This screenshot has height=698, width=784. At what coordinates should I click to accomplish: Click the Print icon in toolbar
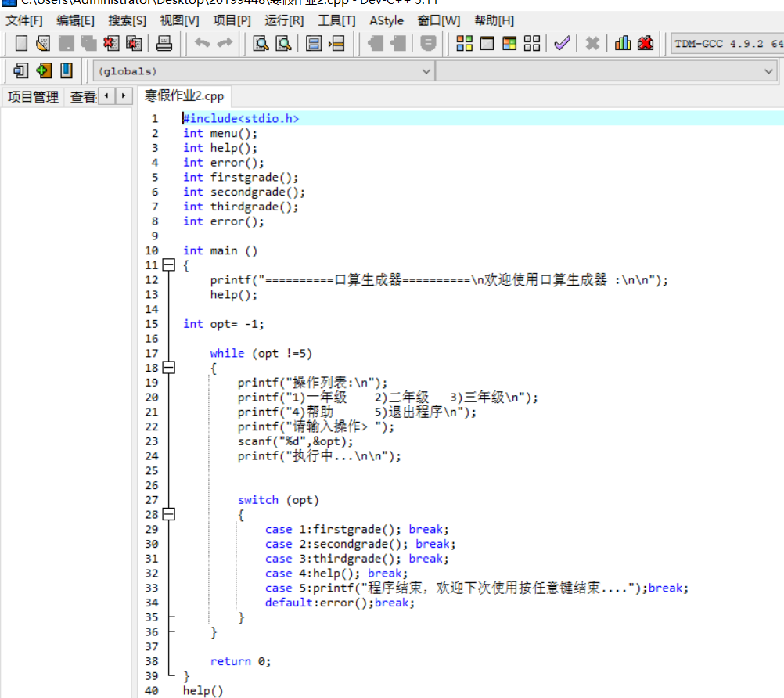pyautogui.click(x=164, y=44)
